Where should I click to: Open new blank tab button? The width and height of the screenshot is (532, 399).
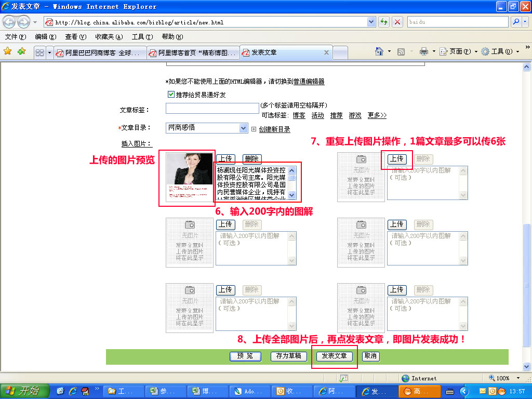click(x=340, y=53)
